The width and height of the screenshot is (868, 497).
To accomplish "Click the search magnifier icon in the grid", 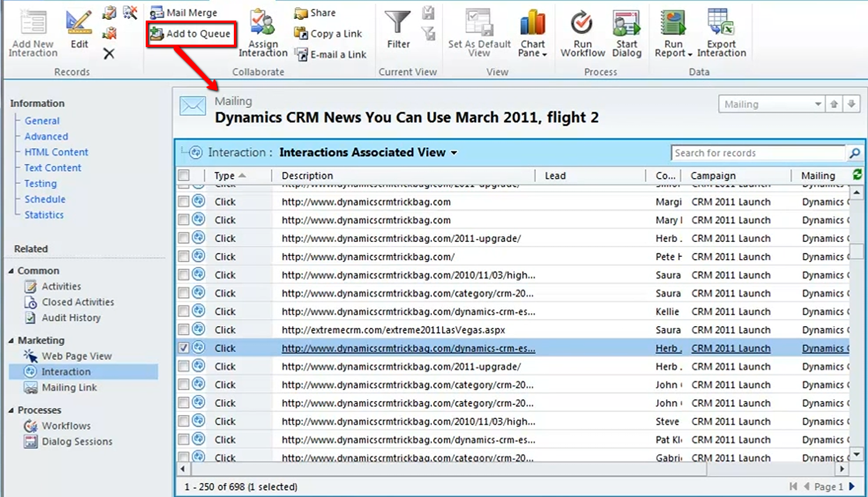I will pyautogui.click(x=854, y=153).
